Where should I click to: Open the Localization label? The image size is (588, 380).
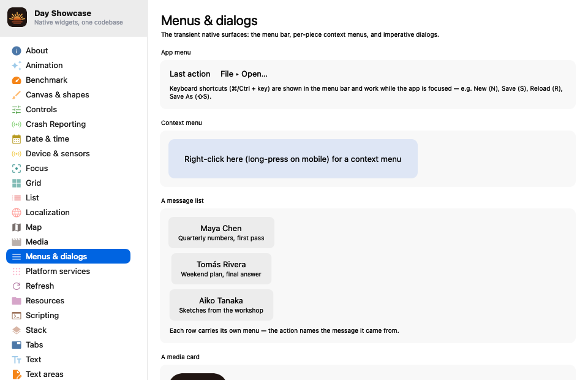[48, 212]
